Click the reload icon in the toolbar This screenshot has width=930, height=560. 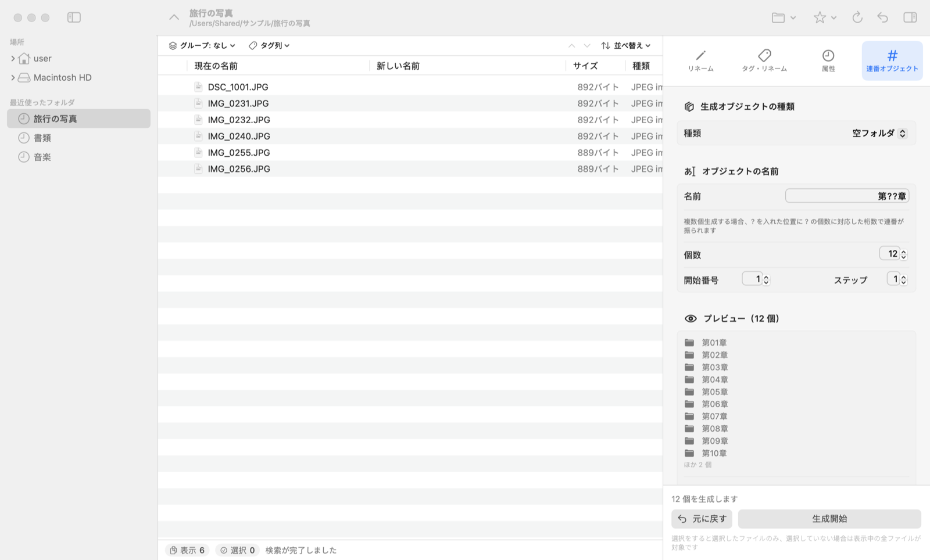857,17
